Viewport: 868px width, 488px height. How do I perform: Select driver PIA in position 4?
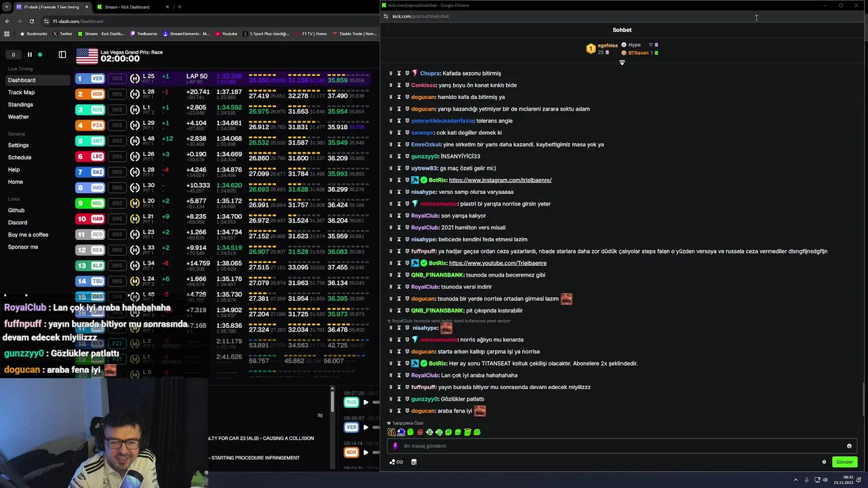pyautogui.click(x=90, y=125)
